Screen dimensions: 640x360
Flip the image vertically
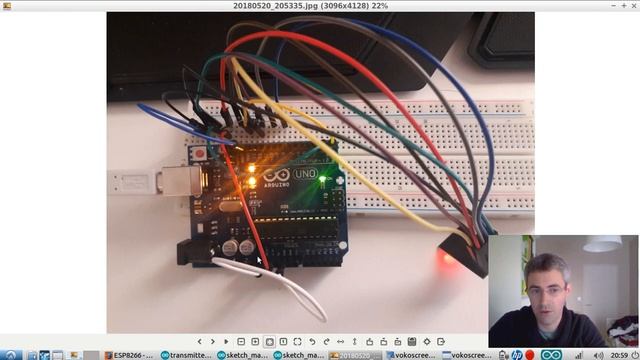[355, 342]
